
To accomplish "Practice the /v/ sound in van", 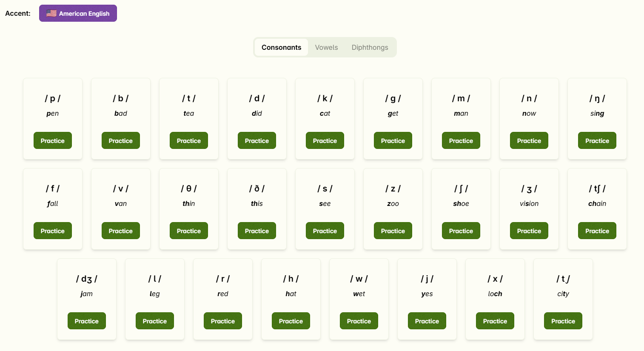I will tap(121, 231).
